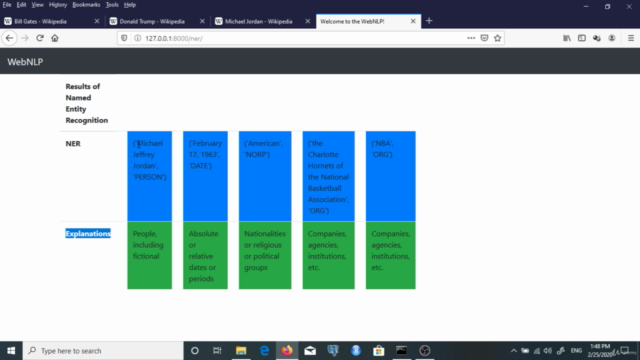The image size is (640, 360).
Task: Open Mail app from taskbar
Action: tap(310, 351)
